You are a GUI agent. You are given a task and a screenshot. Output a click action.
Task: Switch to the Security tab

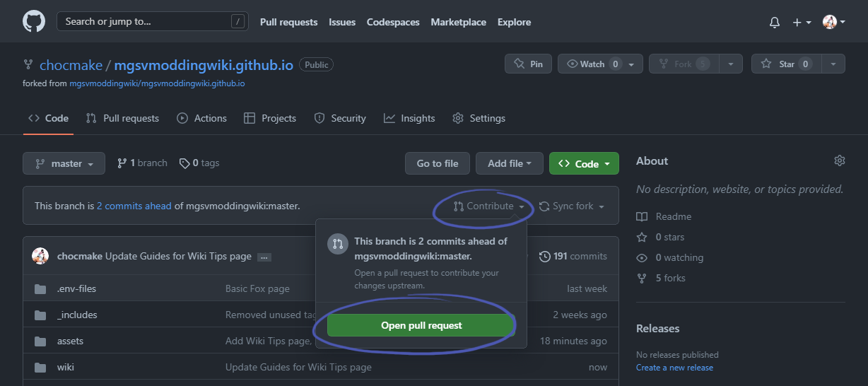click(x=340, y=118)
